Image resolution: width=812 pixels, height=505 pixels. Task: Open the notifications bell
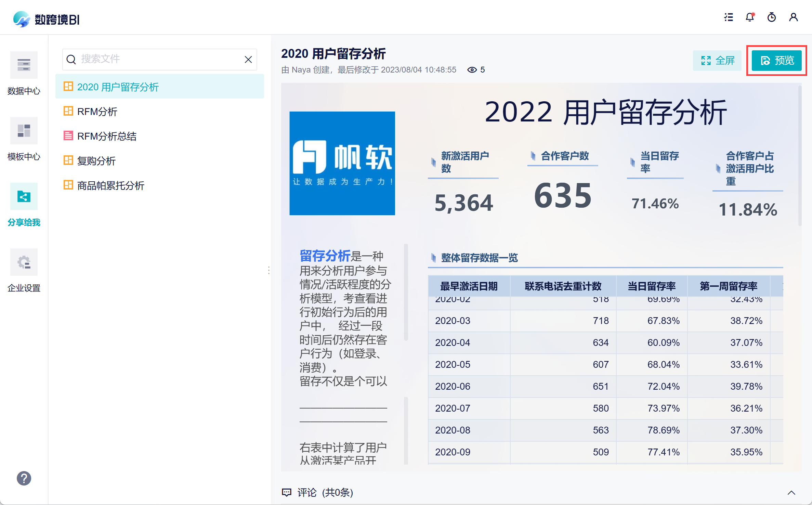click(750, 17)
